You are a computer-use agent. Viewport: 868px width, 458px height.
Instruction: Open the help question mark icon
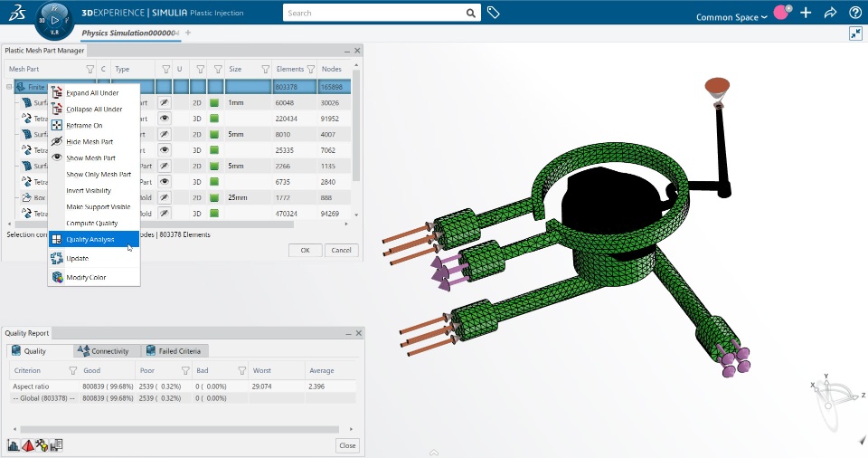[855, 13]
